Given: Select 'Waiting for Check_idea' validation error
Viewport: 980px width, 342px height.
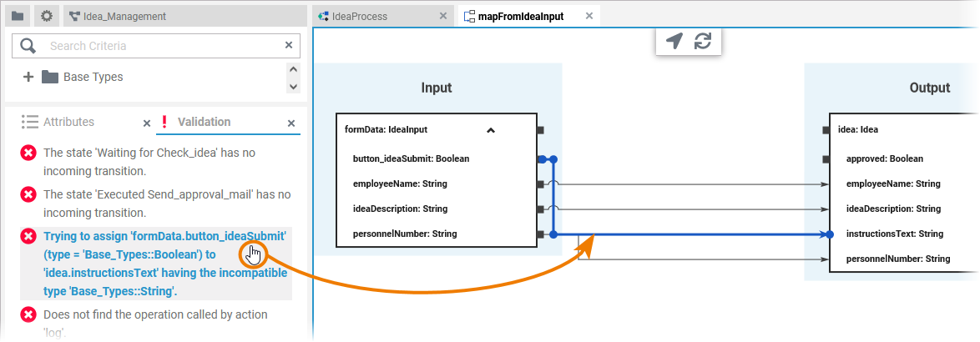Looking at the screenshot, I should pos(156,162).
